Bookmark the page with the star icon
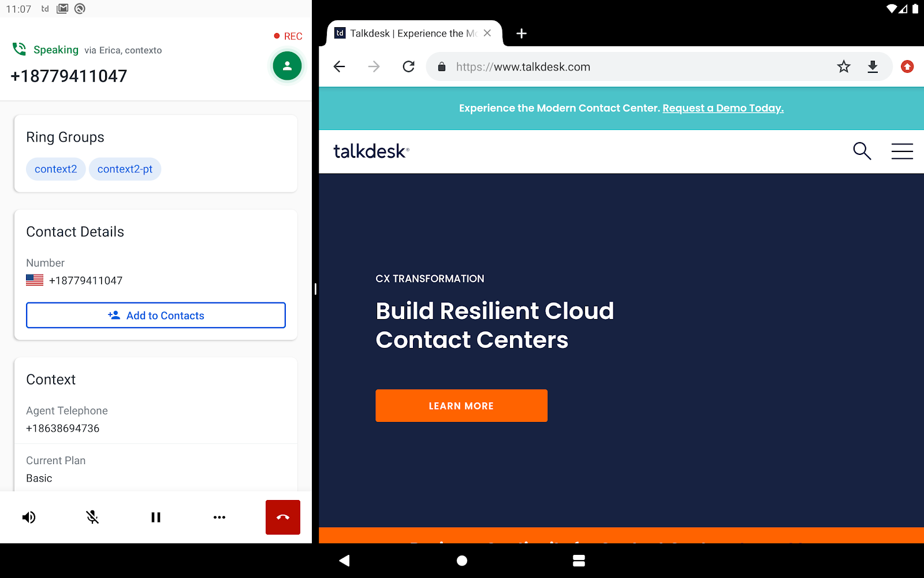 [x=844, y=67]
